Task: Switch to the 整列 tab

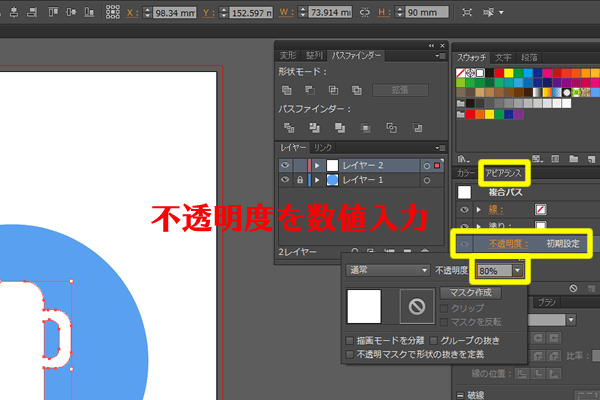Action: (314, 56)
